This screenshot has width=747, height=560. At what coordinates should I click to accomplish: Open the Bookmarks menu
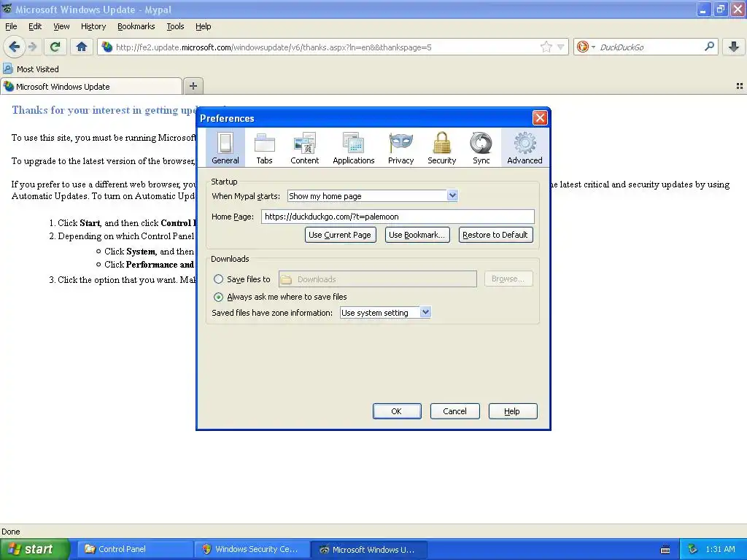(136, 26)
